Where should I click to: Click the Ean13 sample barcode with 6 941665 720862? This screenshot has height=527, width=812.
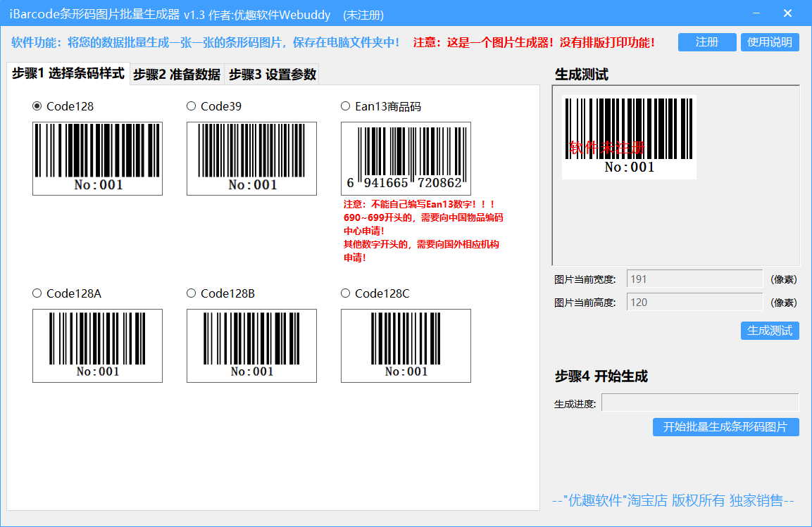406,159
